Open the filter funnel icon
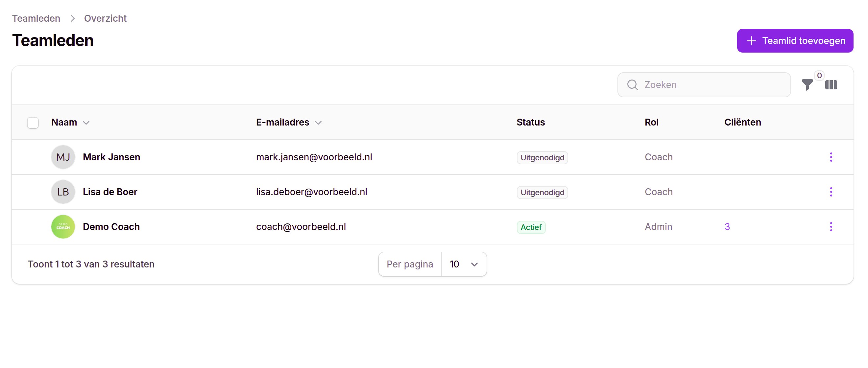868x368 pixels. point(807,85)
